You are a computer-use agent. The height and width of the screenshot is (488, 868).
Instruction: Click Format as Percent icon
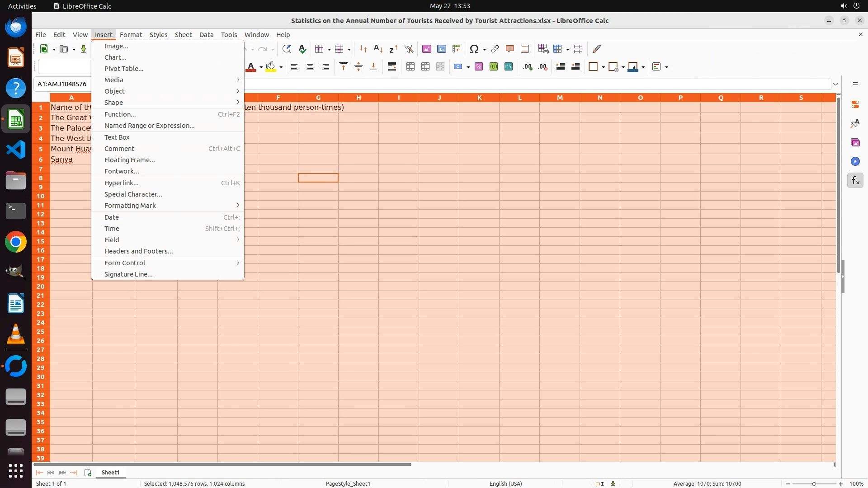coord(479,67)
